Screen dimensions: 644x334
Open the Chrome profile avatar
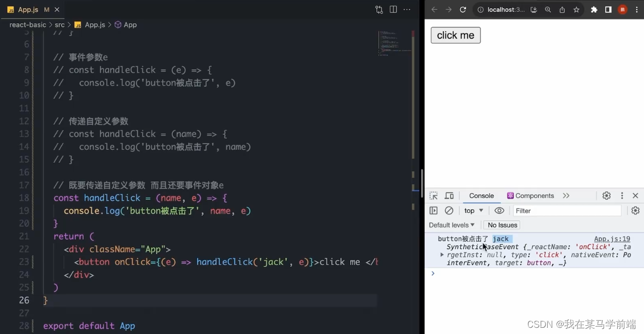[x=622, y=9]
